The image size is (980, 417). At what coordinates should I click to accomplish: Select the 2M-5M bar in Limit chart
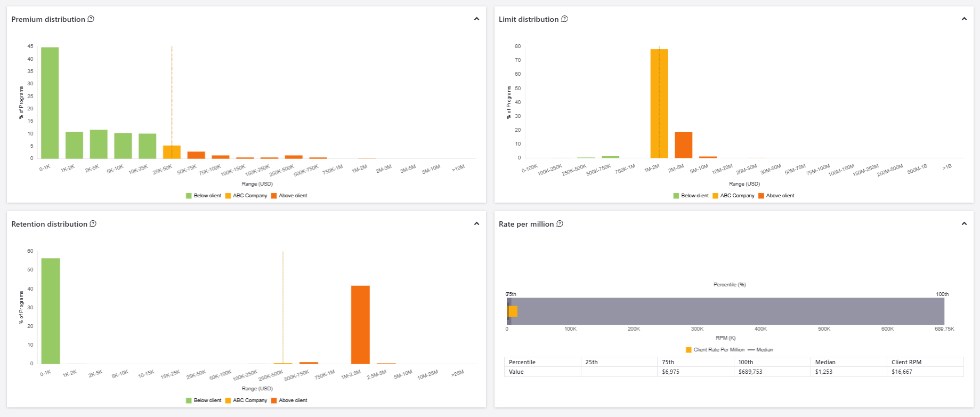(x=684, y=145)
